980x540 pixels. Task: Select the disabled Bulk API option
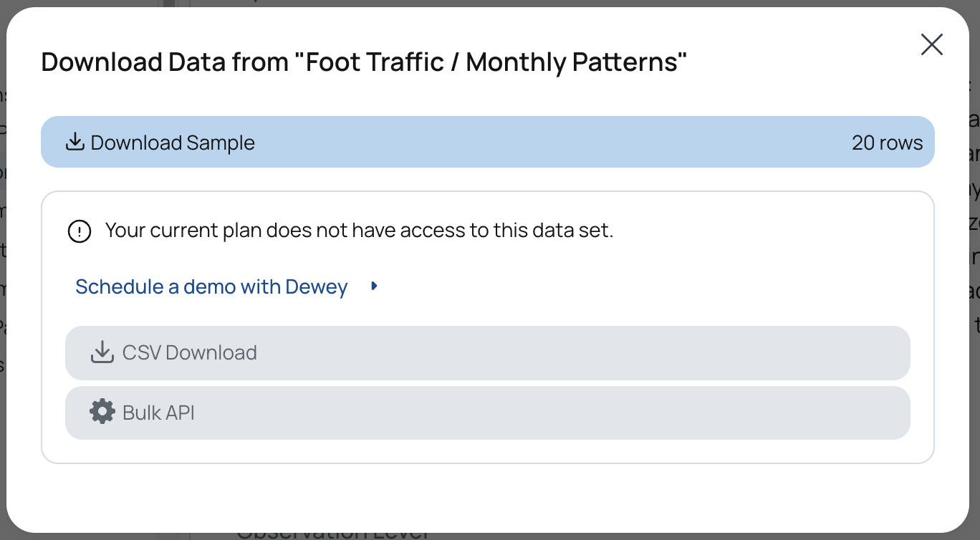click(487, 413)
